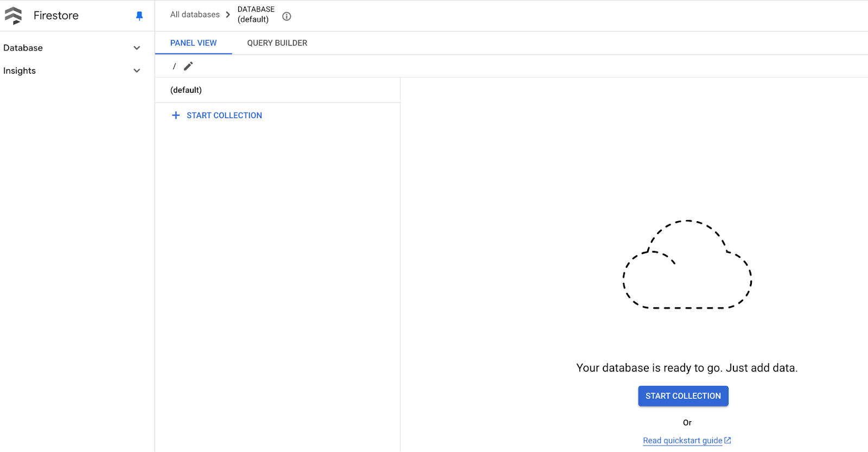This screenshot has height=452, width=868.
Task: Switch to the Panel View tab
Action: 193,43
